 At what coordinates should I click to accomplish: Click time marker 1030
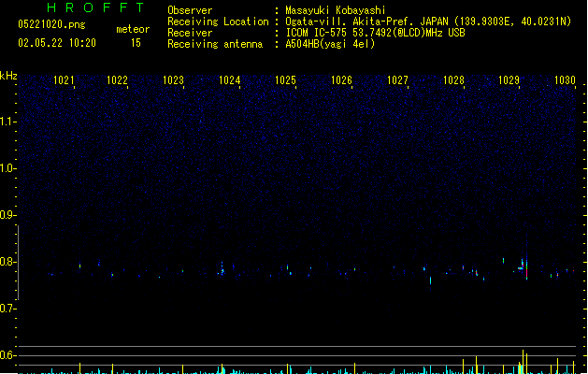click(x=565, y=80)
